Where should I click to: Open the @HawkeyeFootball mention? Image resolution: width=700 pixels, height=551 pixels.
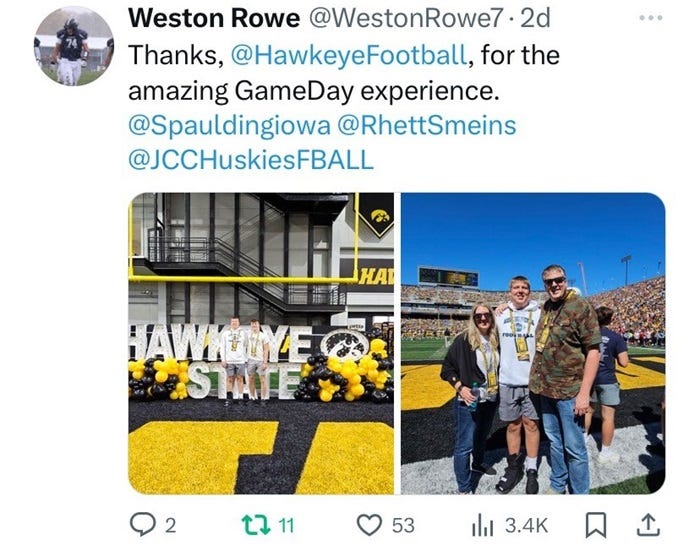349,55
